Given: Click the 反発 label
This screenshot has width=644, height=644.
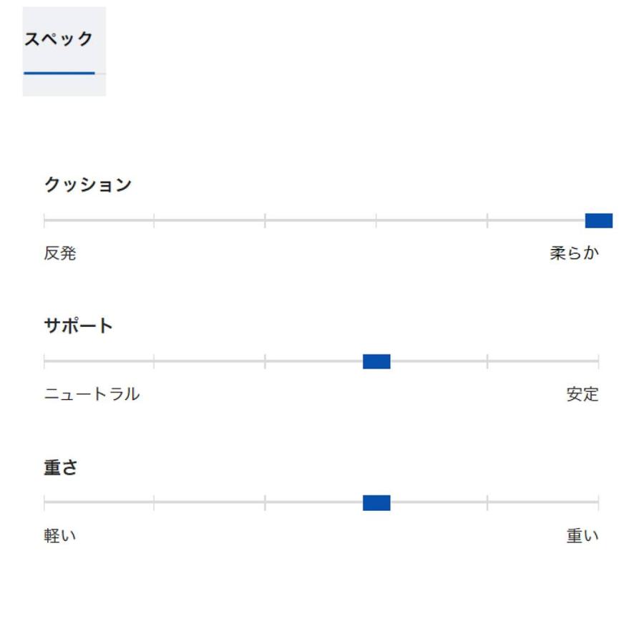Looking at the screenshot, I should [60, 253].
